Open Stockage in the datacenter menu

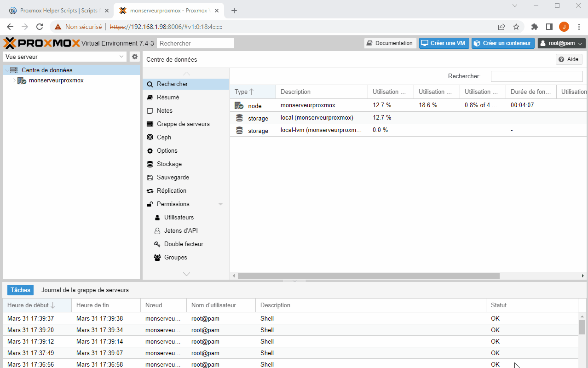tap(169, 164)
